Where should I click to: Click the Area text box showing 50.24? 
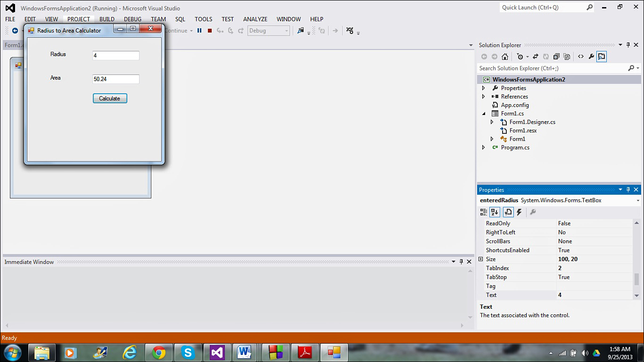click(x=116, y=79)
